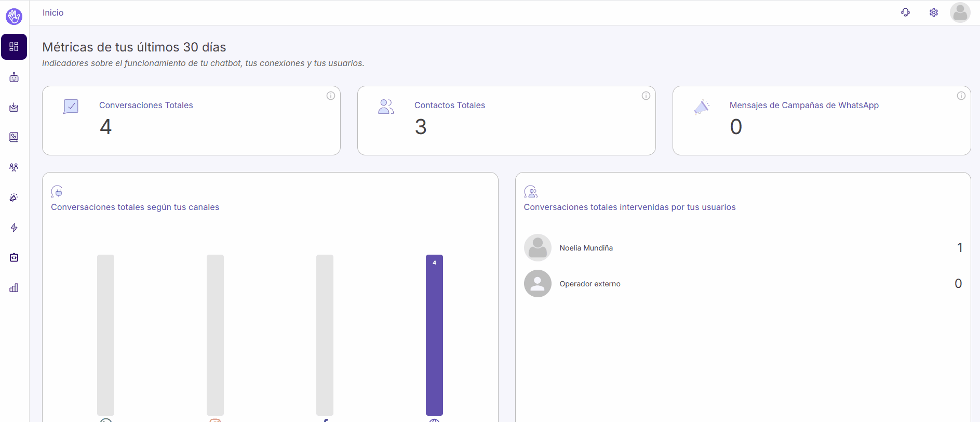This screenshot has height=422, width=980.
Task: Click the Operador externo name
Action: coord(590,284)
